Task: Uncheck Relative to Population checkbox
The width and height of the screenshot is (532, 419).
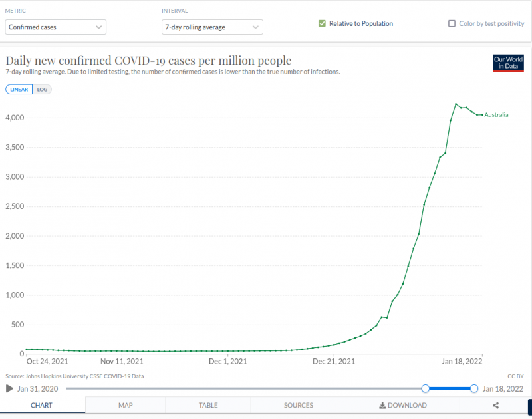Action: click(x=323, y=23)
